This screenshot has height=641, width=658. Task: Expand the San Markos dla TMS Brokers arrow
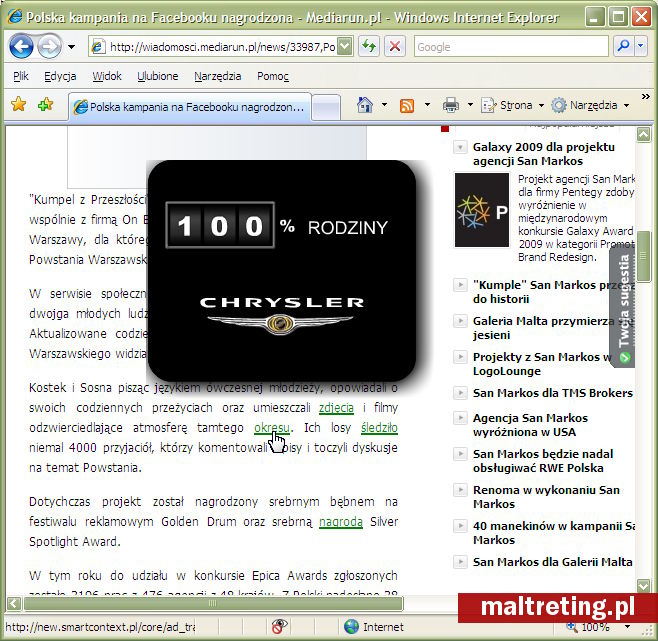pyautogui.click(x=460, y=393)
